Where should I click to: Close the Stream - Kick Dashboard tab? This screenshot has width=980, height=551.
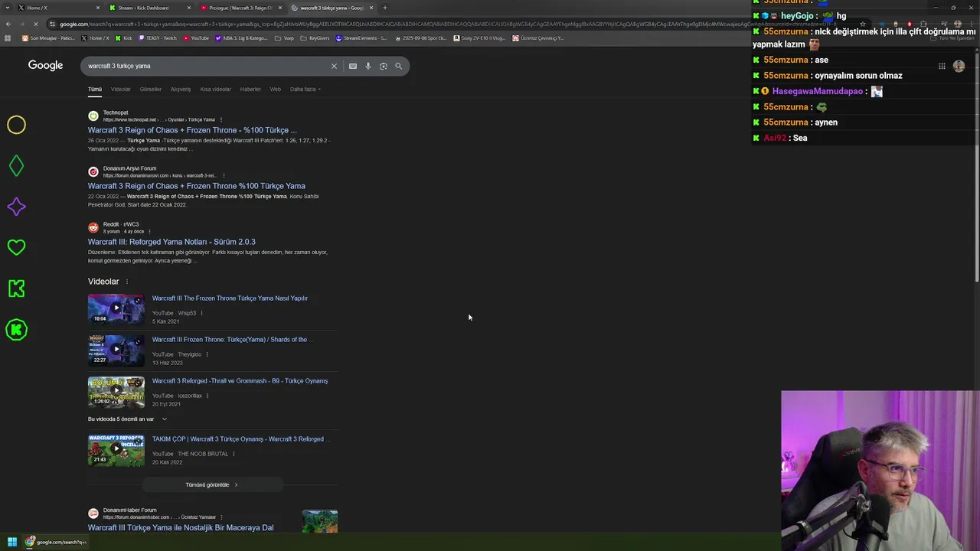point(189,8)
